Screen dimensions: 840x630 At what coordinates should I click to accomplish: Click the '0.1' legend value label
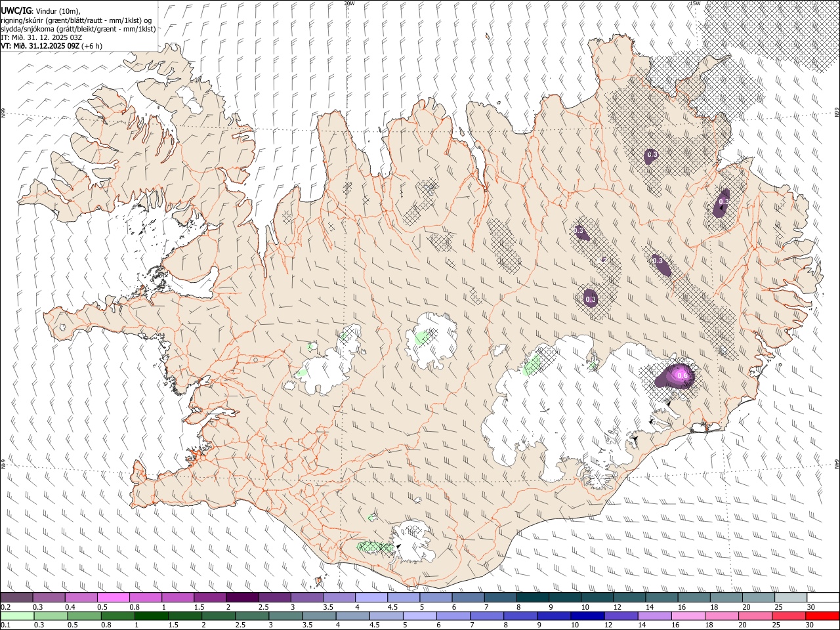pos(5,625)
